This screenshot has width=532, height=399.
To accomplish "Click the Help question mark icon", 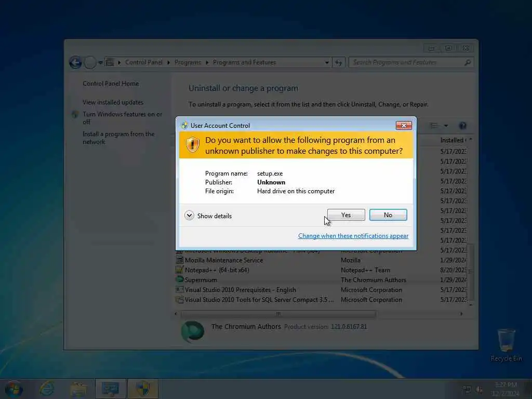I will 462,126.
